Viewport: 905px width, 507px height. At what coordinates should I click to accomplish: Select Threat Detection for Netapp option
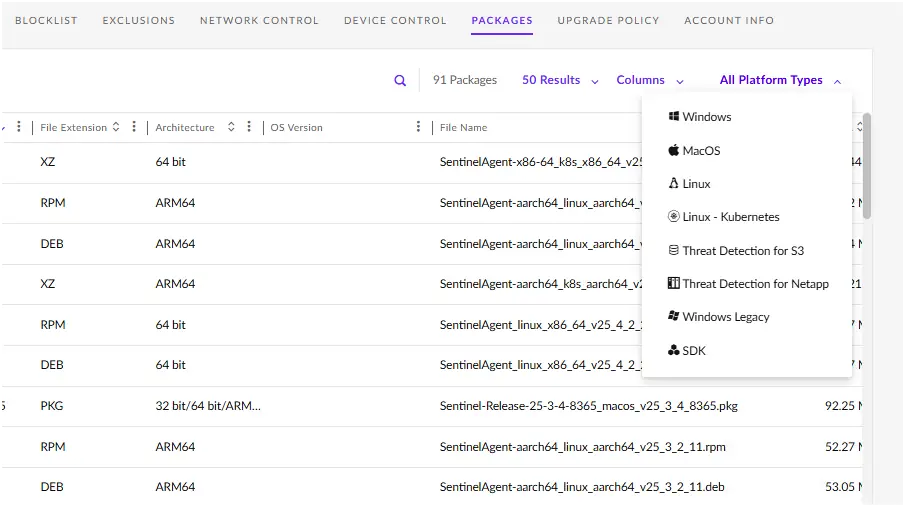747,284
